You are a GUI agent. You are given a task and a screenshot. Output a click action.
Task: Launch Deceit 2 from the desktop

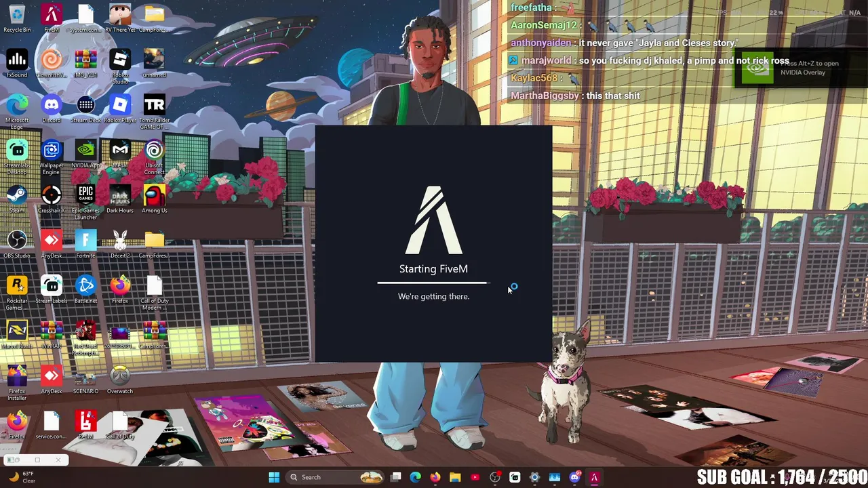120,245
